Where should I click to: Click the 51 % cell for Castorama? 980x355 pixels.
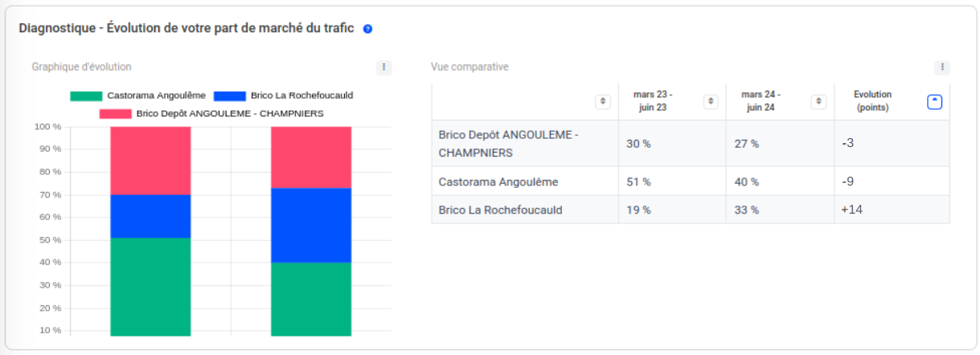tap(638, 182)
